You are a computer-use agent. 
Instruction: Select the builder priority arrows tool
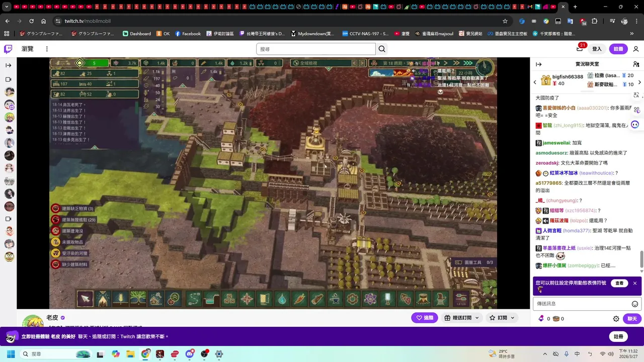point(174,299)
